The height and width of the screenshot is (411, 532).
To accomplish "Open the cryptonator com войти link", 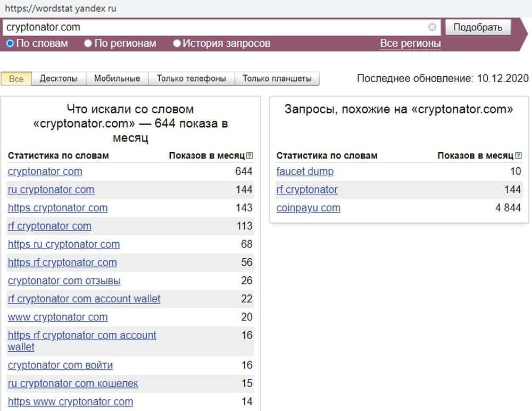I will 61,365.
